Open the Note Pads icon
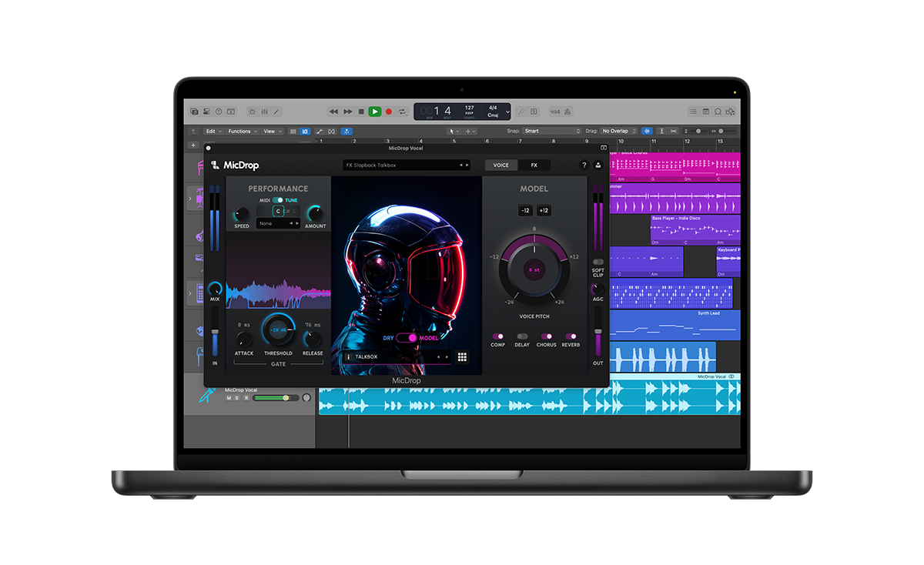Image resolution: width=924 pixels, height=565 pixels. click(x=705, y=112)
